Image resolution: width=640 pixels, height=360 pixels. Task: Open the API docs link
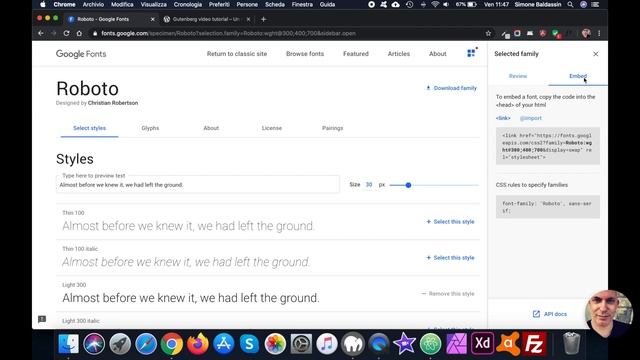coord(550,314)
